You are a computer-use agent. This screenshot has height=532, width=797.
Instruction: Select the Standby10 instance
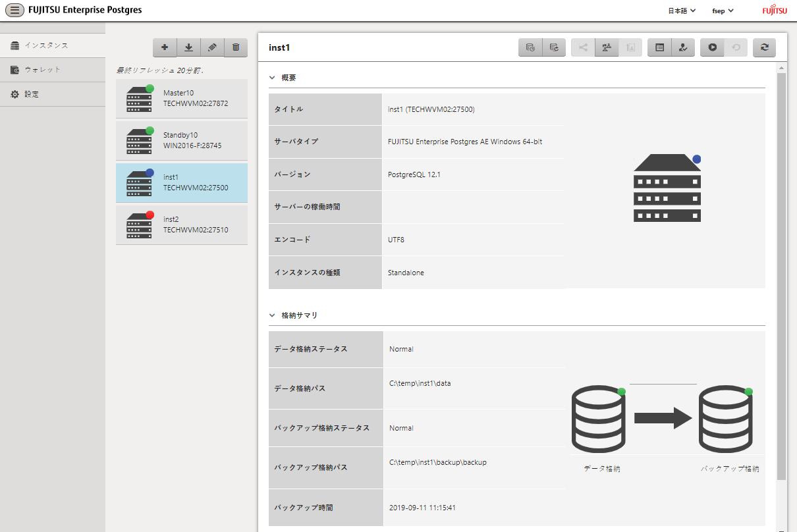coord(182,141)
